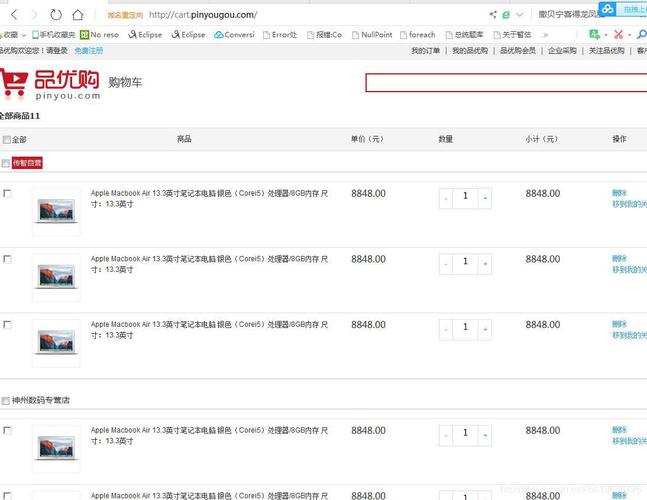Open the dropdown beside the scissors icon
The height and width of the screenshot is (500, 647).
[629, 35]
